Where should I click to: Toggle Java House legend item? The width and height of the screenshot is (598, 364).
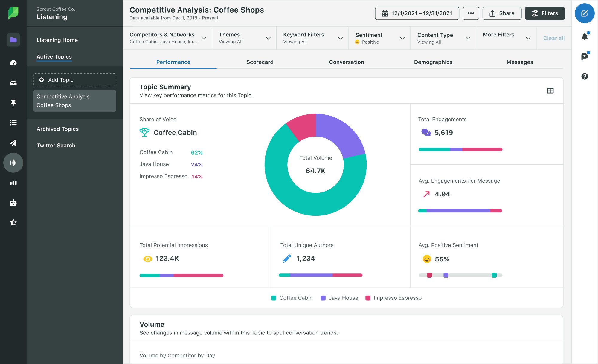tap(339, 298)
